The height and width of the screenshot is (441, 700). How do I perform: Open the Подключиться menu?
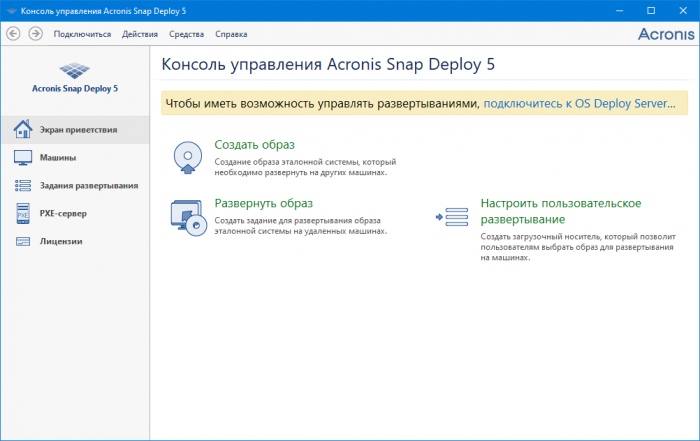click(x=82, y=34)
